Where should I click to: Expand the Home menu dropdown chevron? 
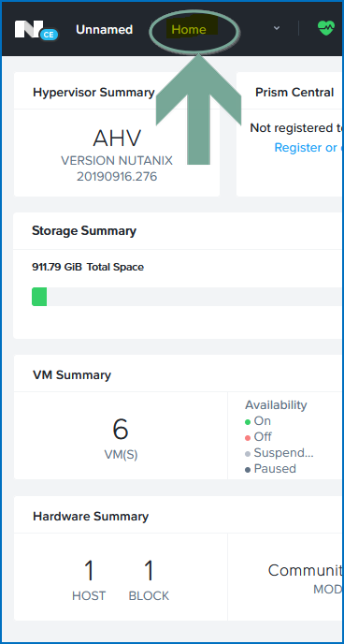tap(277, 28)
